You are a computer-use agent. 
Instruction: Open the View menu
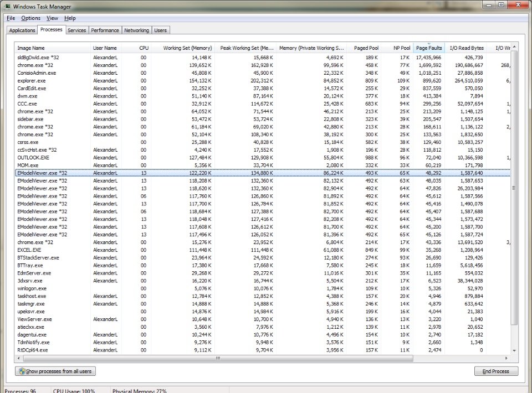pyautogui.click(x=52, y=18)
